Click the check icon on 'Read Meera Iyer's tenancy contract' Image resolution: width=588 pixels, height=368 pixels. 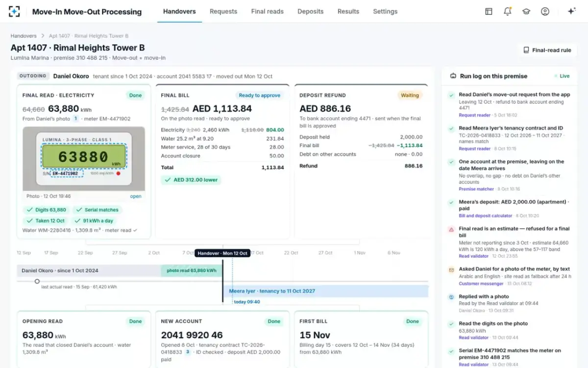click(x=451, y=129)
